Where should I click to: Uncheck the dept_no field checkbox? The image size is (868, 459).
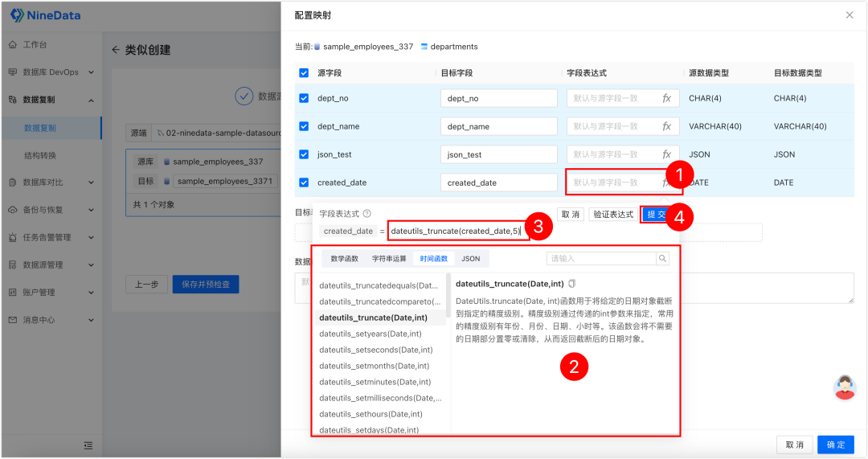click(x=304, y=98)
